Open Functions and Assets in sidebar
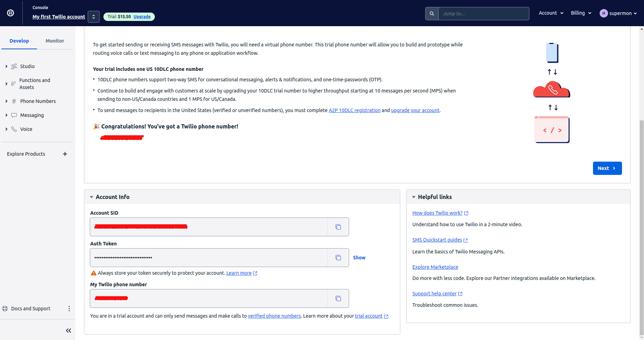The image size is (644, 340). tap(35, 84)
